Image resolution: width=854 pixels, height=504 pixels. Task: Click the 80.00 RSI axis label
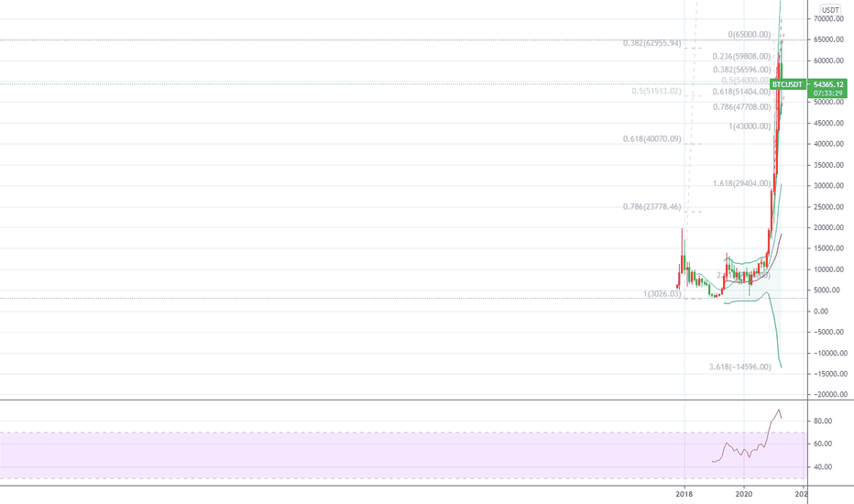click(x=823, y=422)
